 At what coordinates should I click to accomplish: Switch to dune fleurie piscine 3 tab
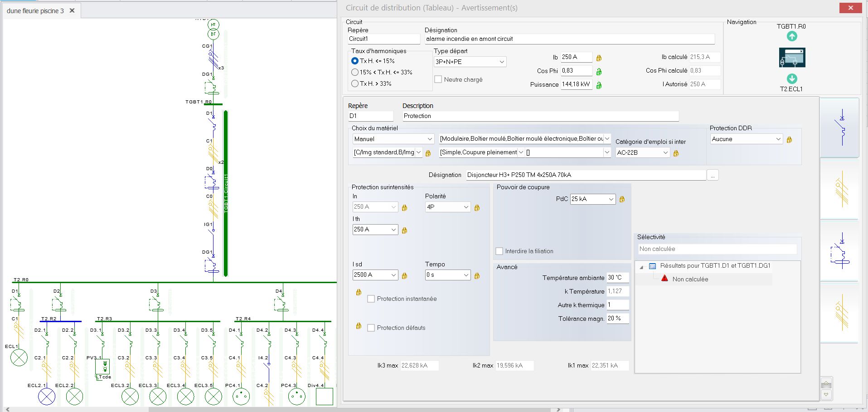click(35, 11)
